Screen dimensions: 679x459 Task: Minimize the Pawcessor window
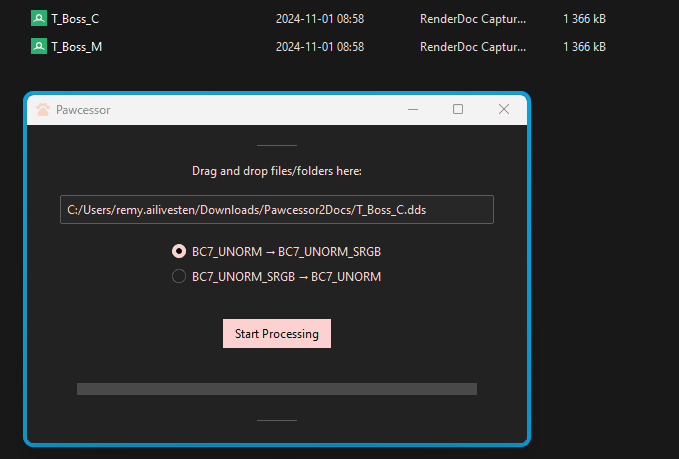click(x=412, y=110)
